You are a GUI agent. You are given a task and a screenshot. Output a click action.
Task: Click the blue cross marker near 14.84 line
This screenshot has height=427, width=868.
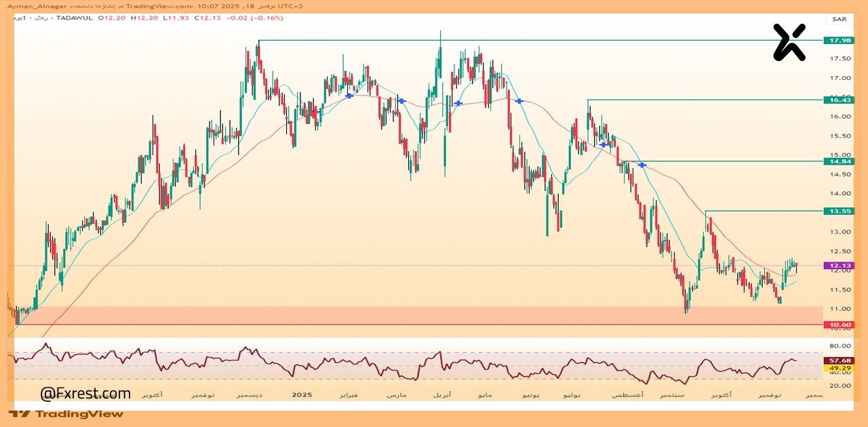click(x=642, y=165)
